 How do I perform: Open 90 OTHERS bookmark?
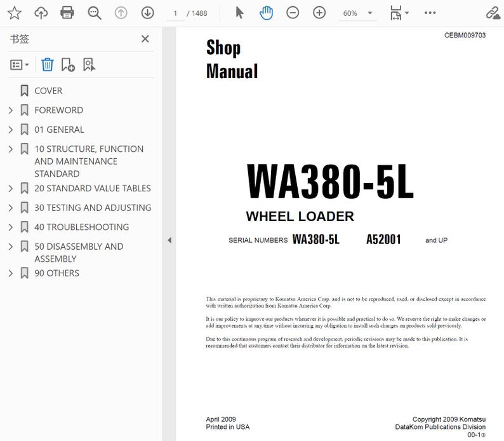click(56, 273)
